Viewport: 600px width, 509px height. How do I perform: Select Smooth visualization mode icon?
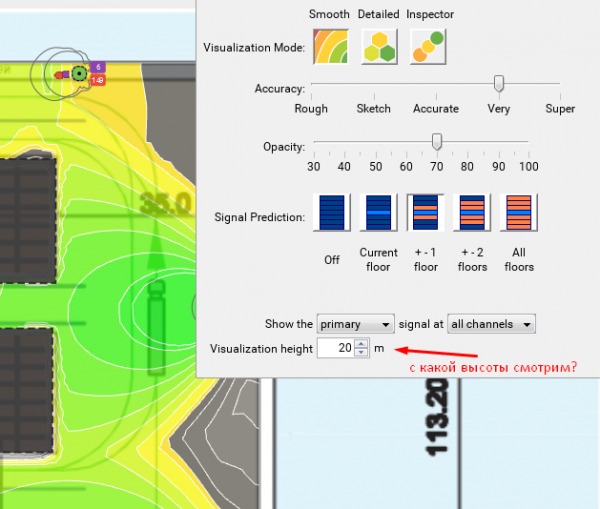pyautogui.click(x=329, y=46)
